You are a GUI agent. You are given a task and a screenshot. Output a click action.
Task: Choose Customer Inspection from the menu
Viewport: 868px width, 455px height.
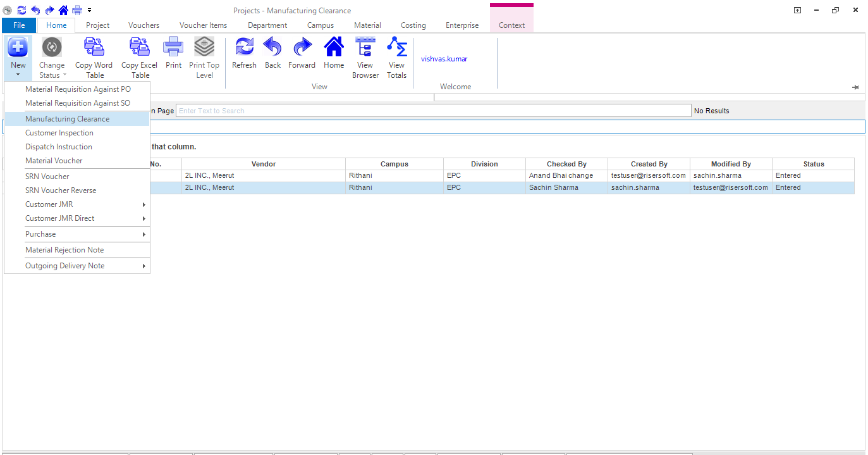77,133
